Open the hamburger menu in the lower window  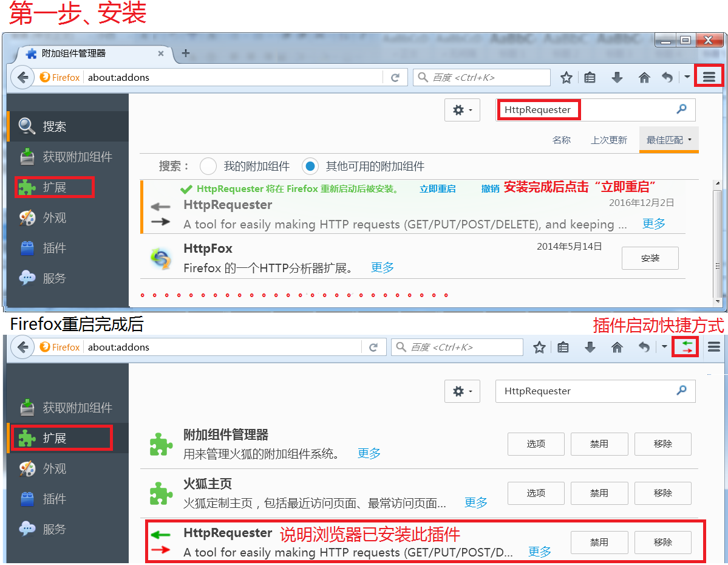click(713, 347)
